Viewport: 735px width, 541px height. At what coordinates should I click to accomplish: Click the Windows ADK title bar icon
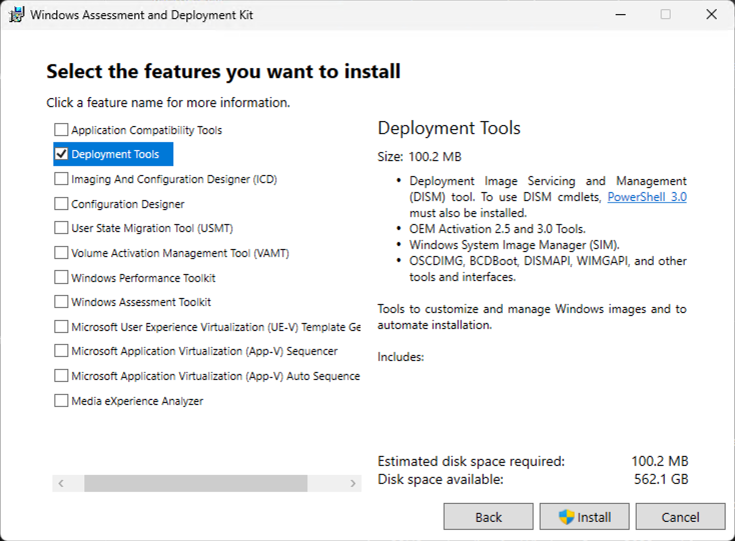click(16, 15)
